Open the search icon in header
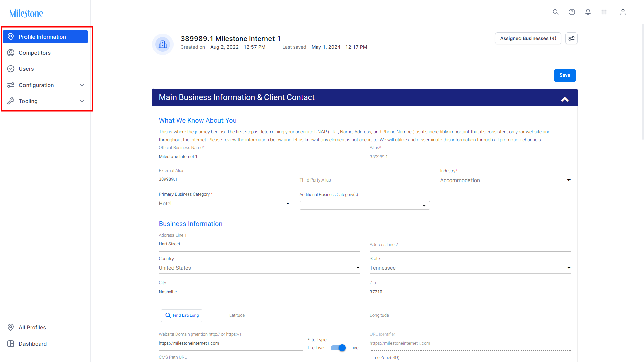Viewport: 644px width, 362px height. pos(556,12)
